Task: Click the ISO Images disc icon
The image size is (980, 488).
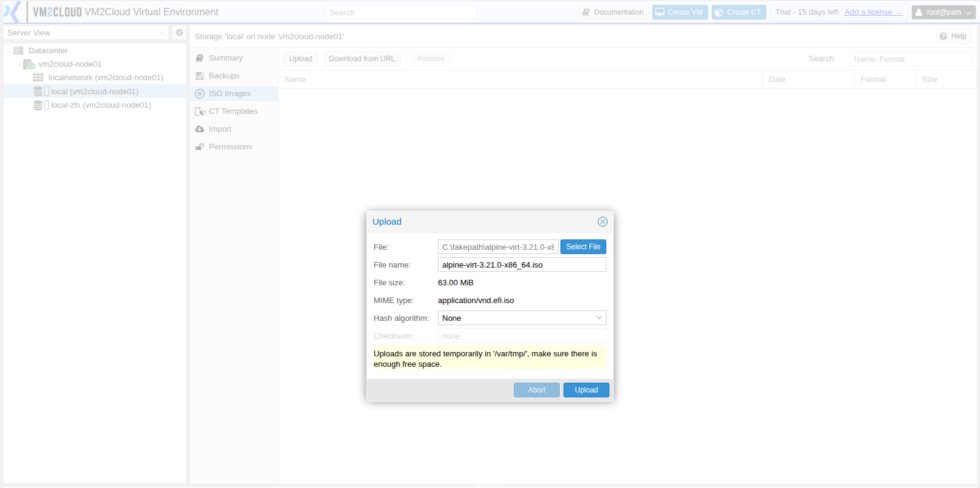Action: click(x=200, y=94)
